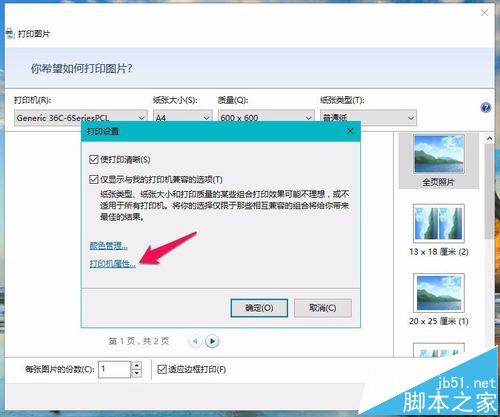Click the copies per picture number field
The height and width of the screenshot is (417, 500).
point(114,369)
